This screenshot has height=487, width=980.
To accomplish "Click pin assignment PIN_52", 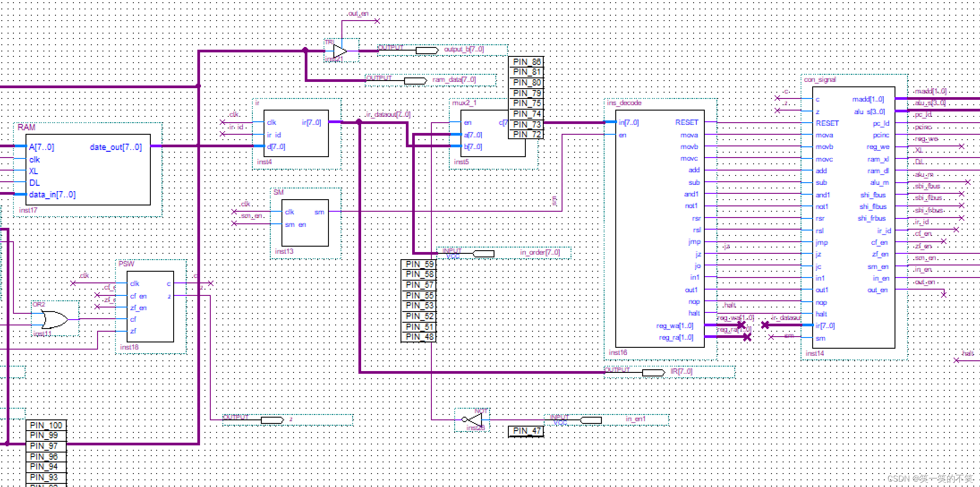I will (x=419, y=316).
